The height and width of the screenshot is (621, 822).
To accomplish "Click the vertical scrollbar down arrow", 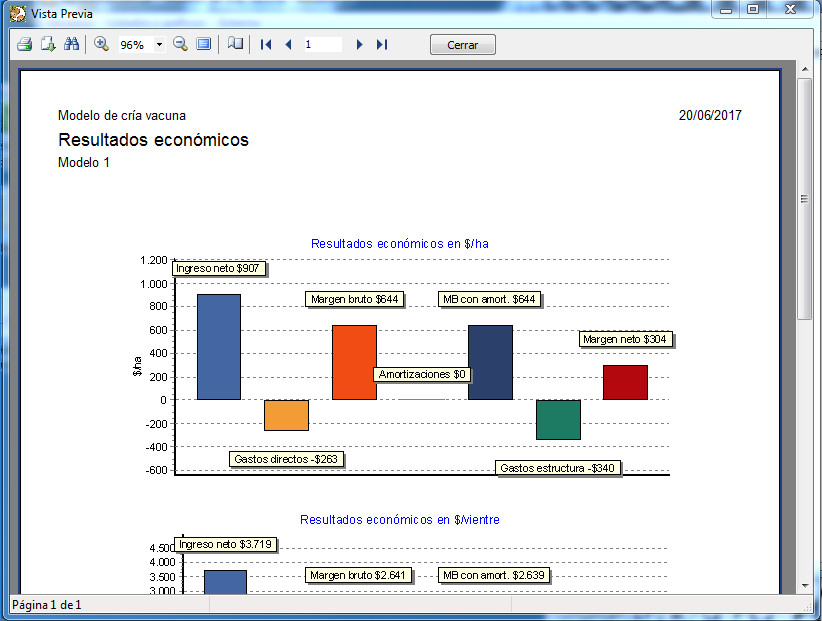I will [805, 586].
